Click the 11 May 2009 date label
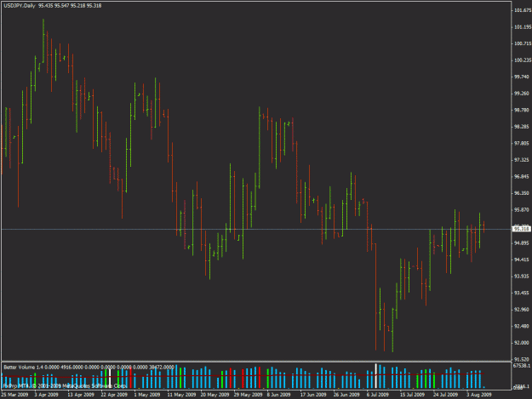 tap(181, 395)
